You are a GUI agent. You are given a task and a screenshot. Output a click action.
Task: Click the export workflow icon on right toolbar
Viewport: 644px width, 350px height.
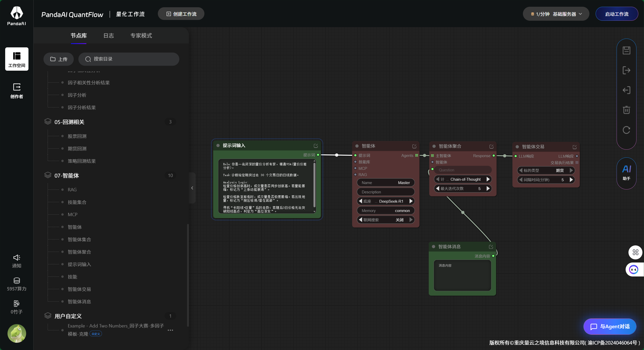(626, 70)
